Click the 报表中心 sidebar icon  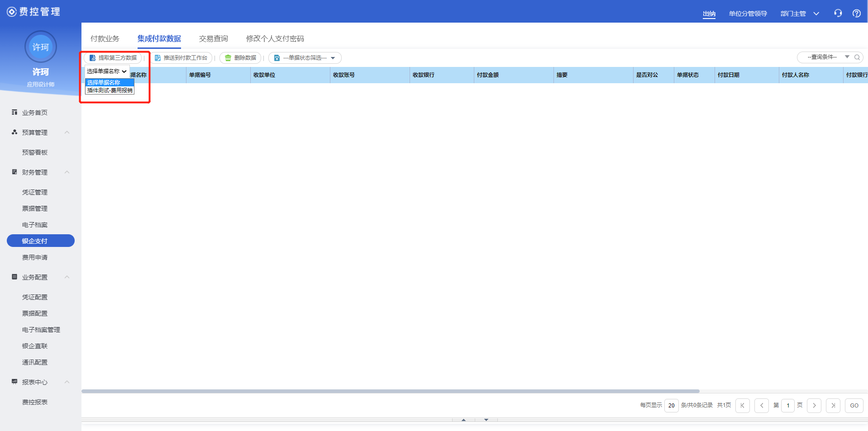[x=14, y=382]
